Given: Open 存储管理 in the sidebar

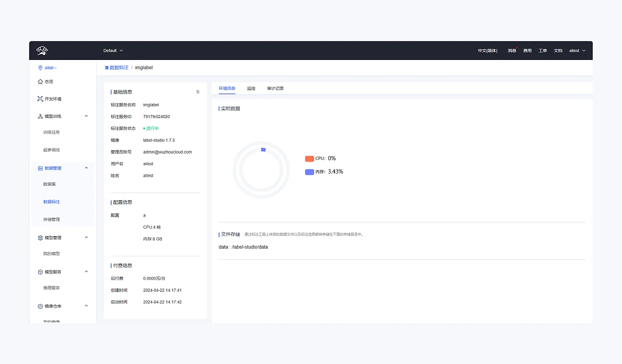Looking at the screenshot, I should pyautogui.click(x=52, y=220).
